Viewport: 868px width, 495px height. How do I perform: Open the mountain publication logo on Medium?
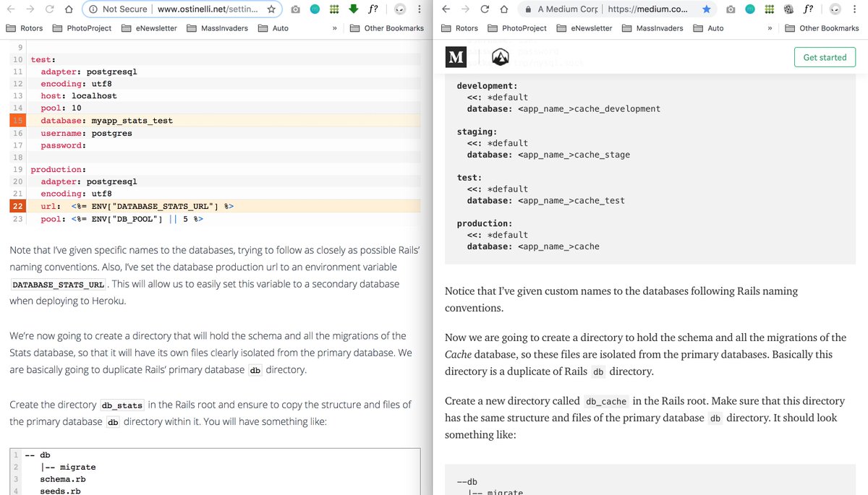[x=500, y=57]
